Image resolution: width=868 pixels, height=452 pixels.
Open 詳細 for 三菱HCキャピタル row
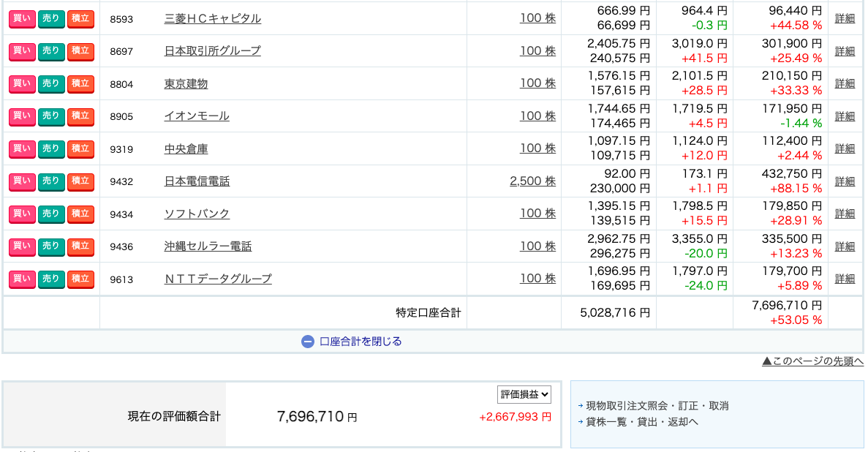point(845,18)
